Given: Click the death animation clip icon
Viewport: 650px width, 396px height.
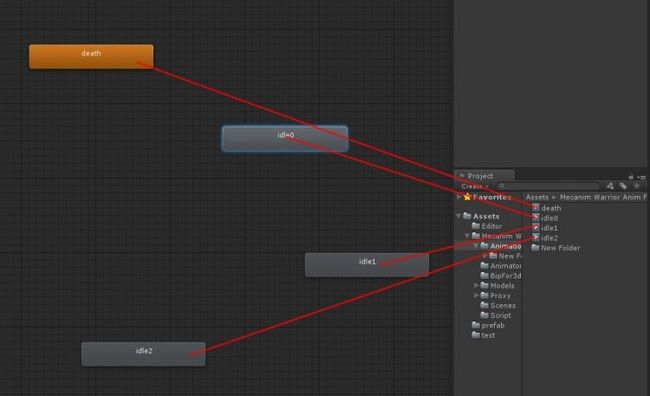Looking at the screenshot, I should [536, 208].
